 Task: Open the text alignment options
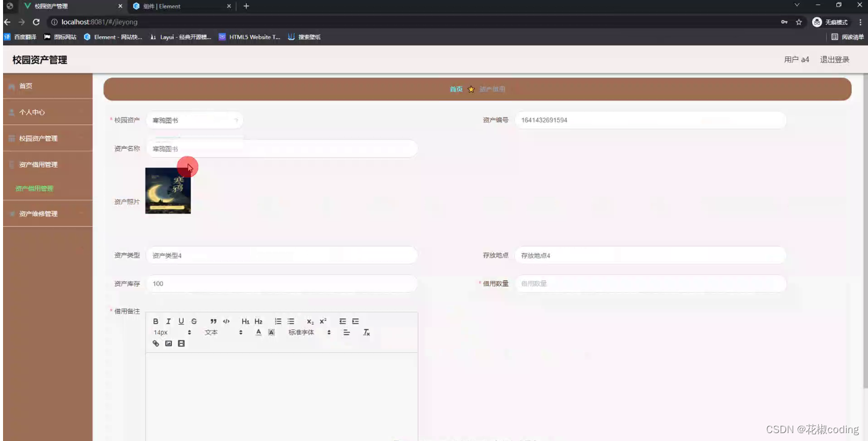pyautogui.click(x=346, y=332)
